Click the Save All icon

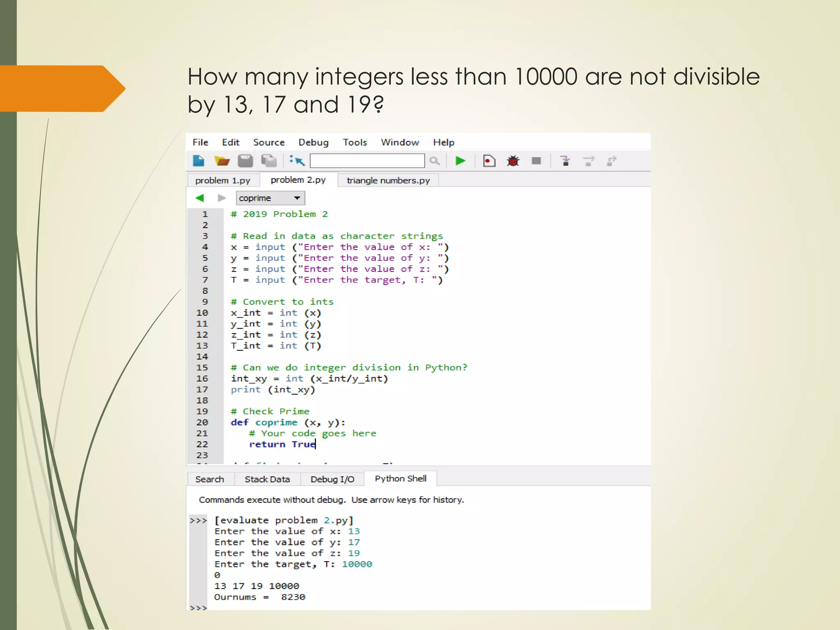[269, 161]
